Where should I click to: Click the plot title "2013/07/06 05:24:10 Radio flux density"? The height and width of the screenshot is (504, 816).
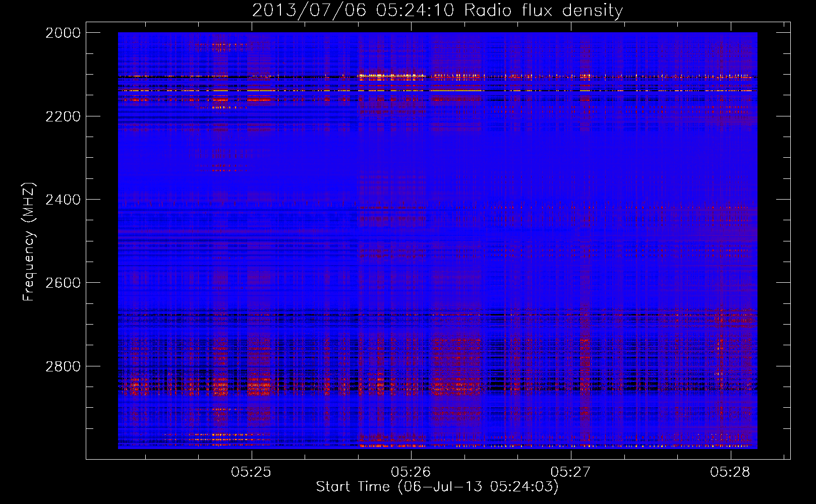click(x=437, y=10)
